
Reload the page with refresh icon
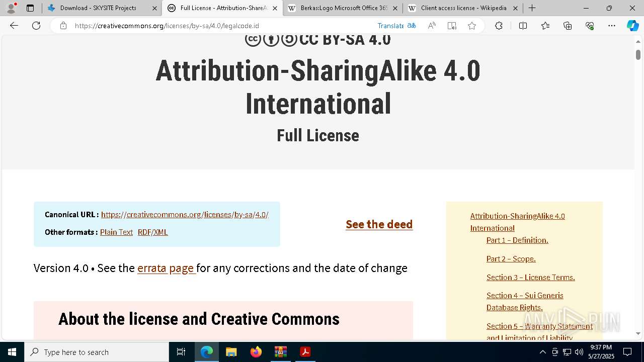click(x=36, y=26)
